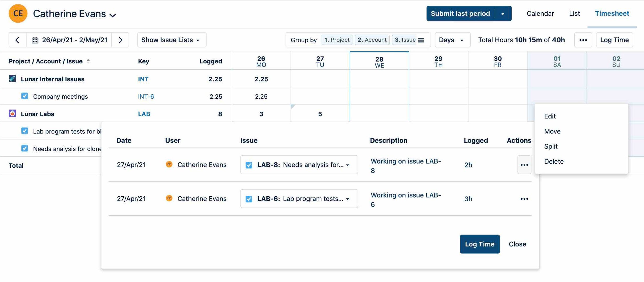
Task: Click Close to dismiss the dialog
Action: pyautogui.click(x=517, y=244)
